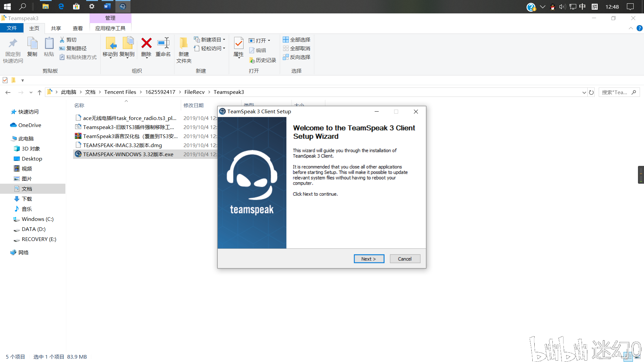
Task: Open Explorer help question mark icon
Action: [640, 28]
